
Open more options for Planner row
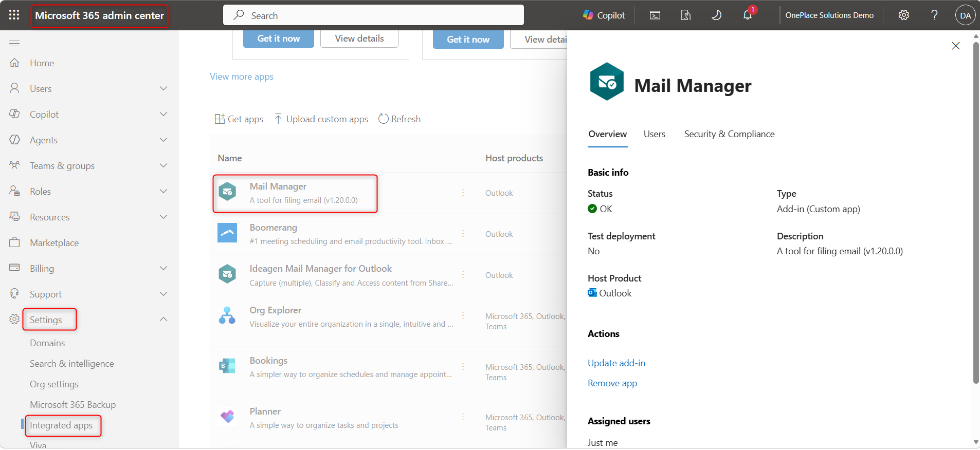(x=463, y=417)
